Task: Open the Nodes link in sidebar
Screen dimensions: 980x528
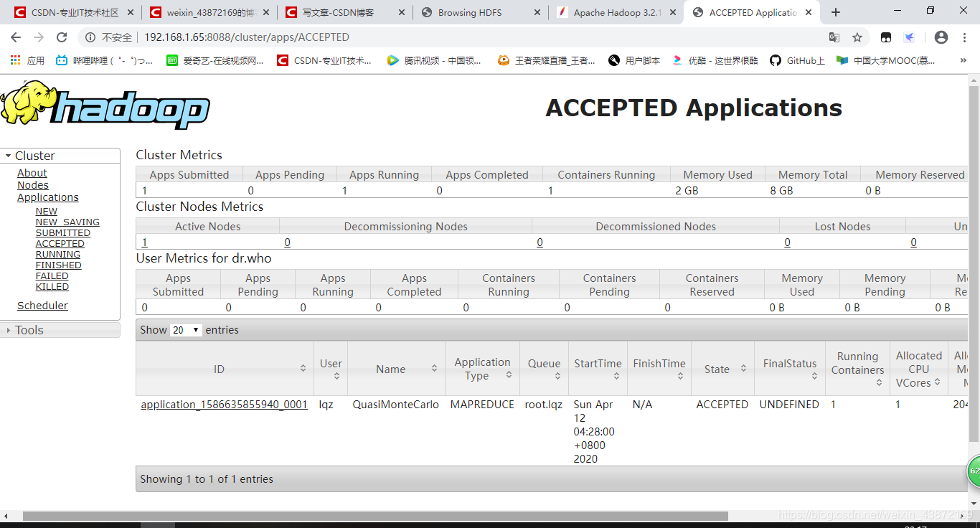Action: tap(33, 185)
